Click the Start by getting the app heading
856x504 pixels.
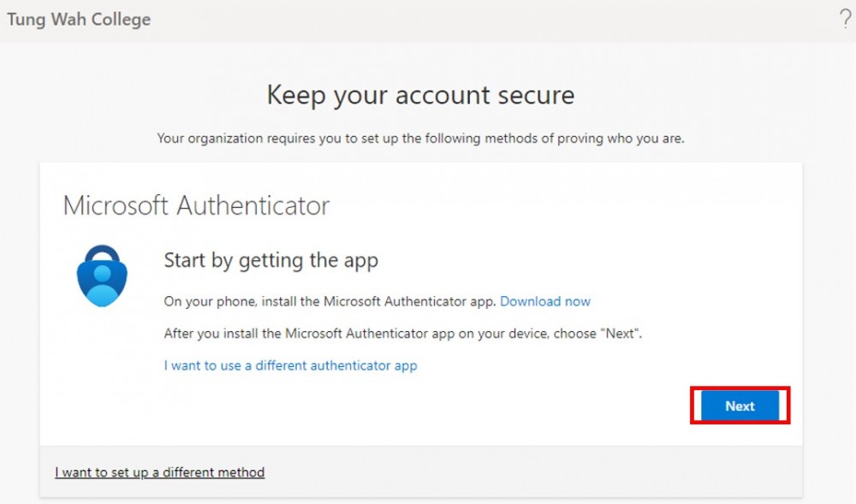270,261
